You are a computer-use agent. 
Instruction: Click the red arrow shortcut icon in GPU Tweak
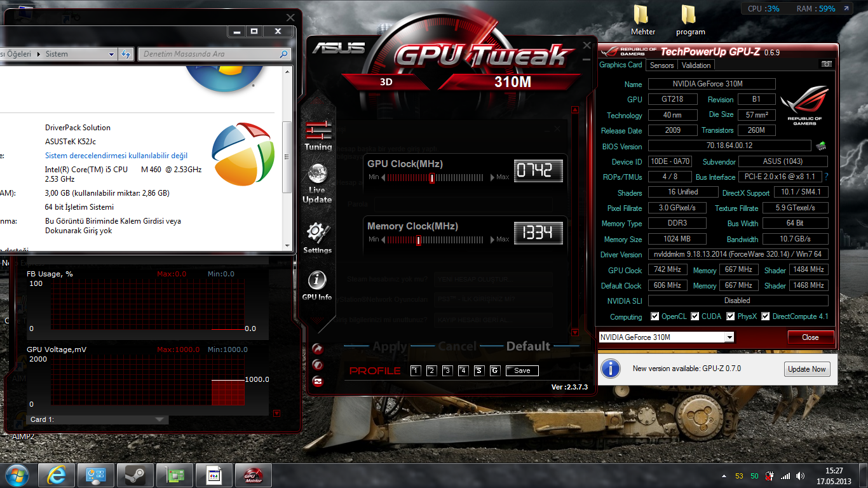(x=318, y=349)
